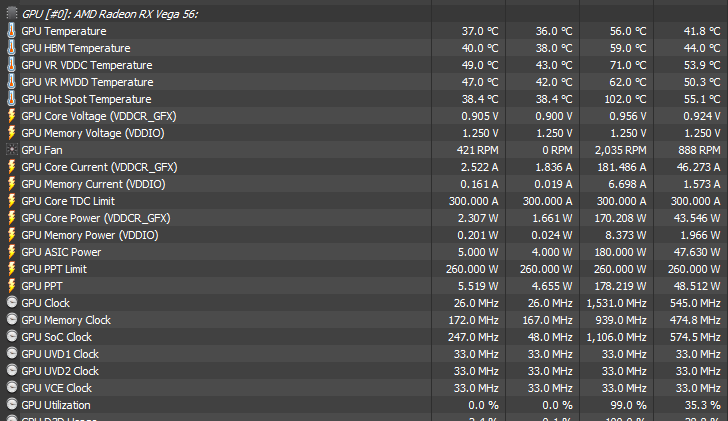This screenshot has height=421, width=728.
Task: Select the GPU Memory Power (VDDIO) label
Action: (x=90, y=235)
